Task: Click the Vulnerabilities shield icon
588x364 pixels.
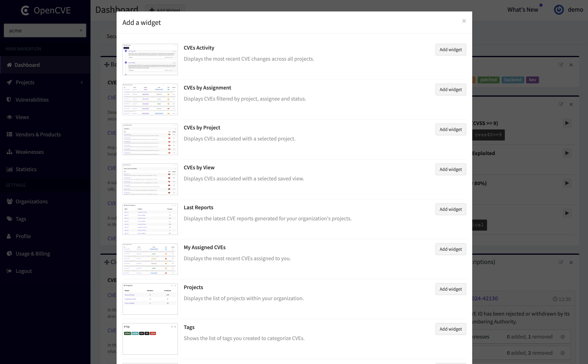Action: [9, 100]
